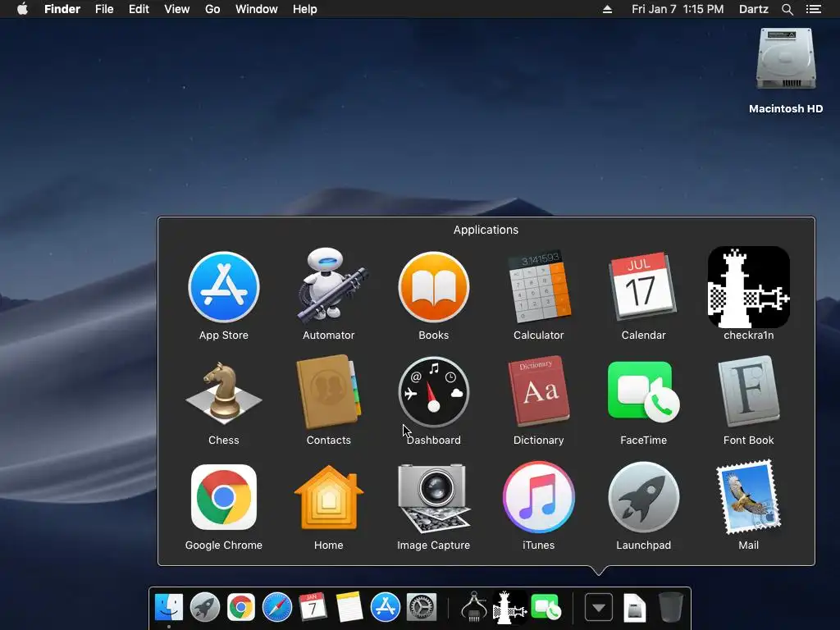Open the Finder menu
Screen dimensions: 840x630
pyautogui.click(x=62, y=9)
